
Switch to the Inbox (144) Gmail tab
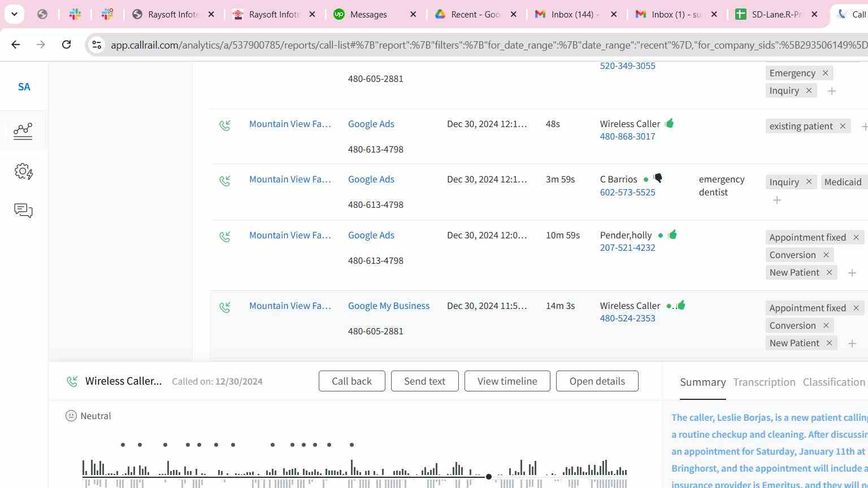(x=575, y=14)
